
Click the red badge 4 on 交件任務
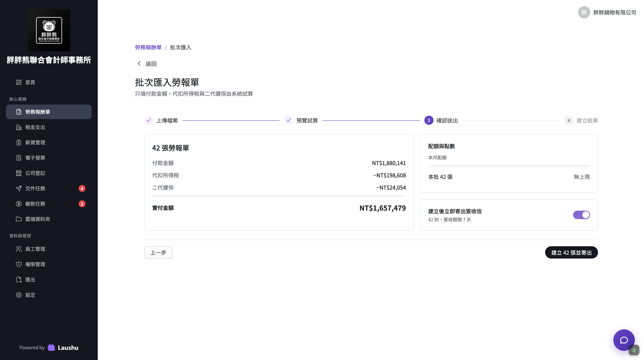(x=82, y=189)
